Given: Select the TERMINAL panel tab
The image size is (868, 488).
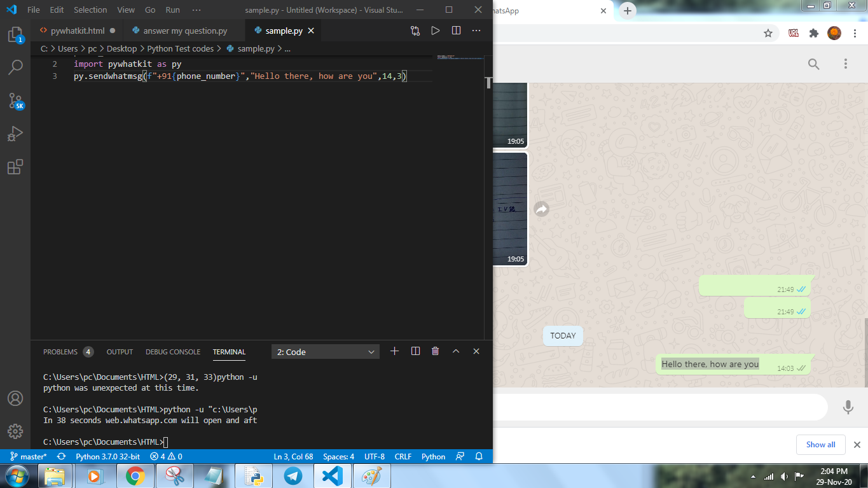Looking at the screenshot, I should pos(229,352).
